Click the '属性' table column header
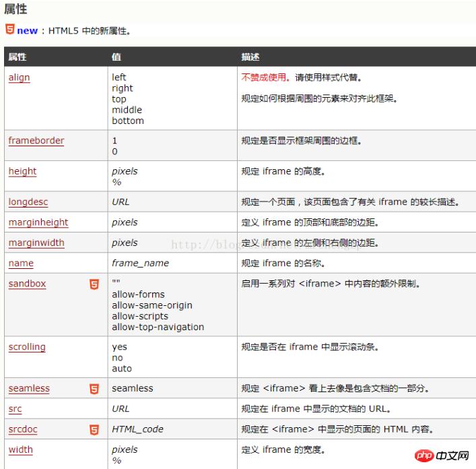476x469 pixels. point(18,57)
